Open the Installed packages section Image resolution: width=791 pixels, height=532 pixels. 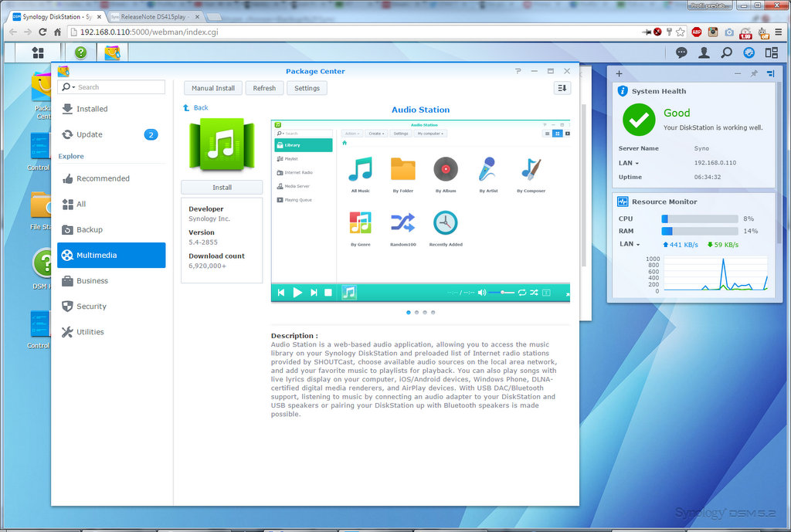pyautogui.click(x=111, y=109)
